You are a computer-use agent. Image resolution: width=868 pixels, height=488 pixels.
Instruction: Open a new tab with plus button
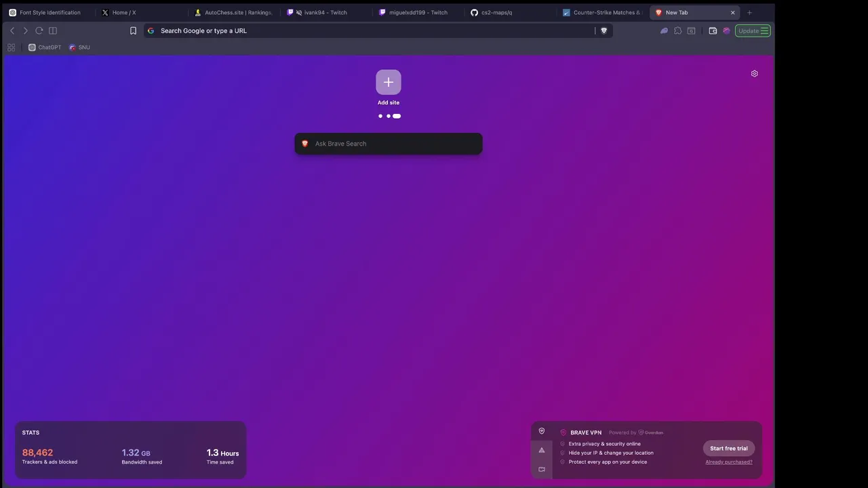749,12
